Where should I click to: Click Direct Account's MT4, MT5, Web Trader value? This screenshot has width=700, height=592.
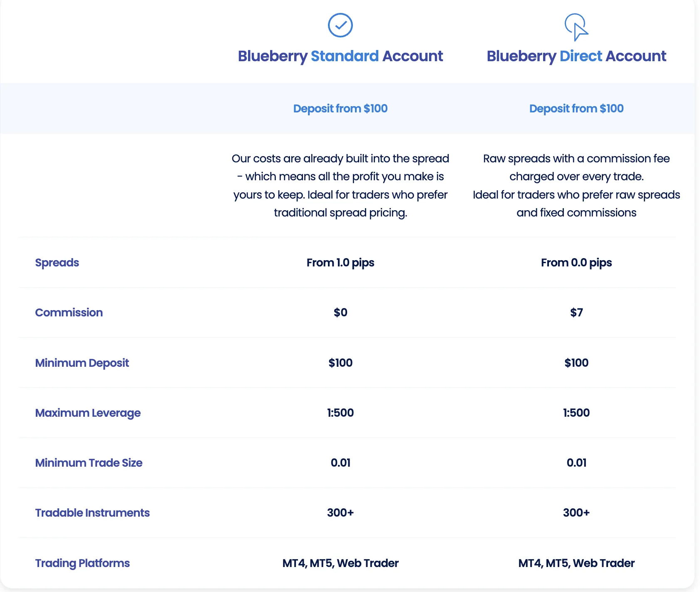tap(576, 563)
